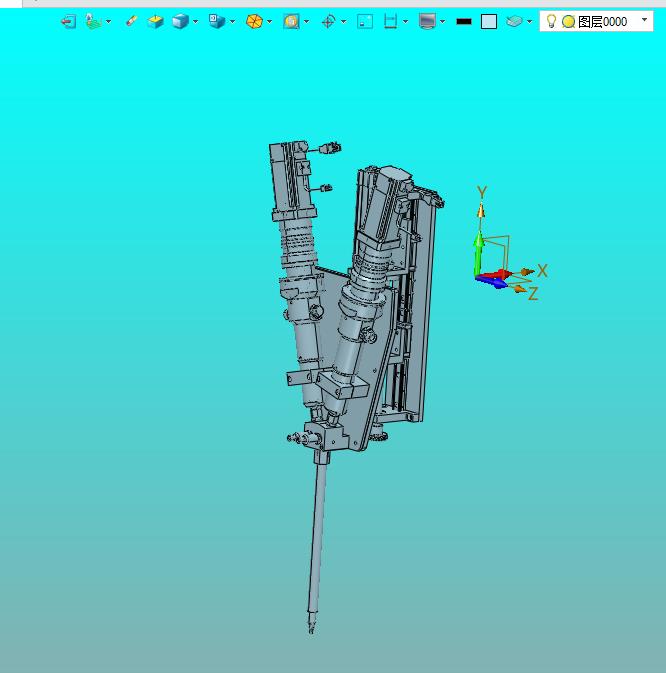
Task: Click the orange faceted sphere icon
Action: (254, 21)
